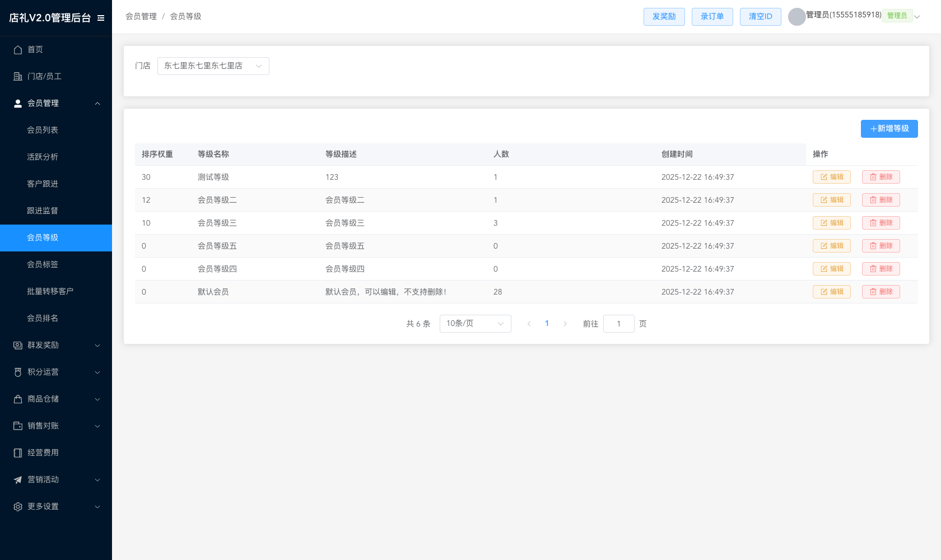Open 会员列表 menu item

point(56,130)
